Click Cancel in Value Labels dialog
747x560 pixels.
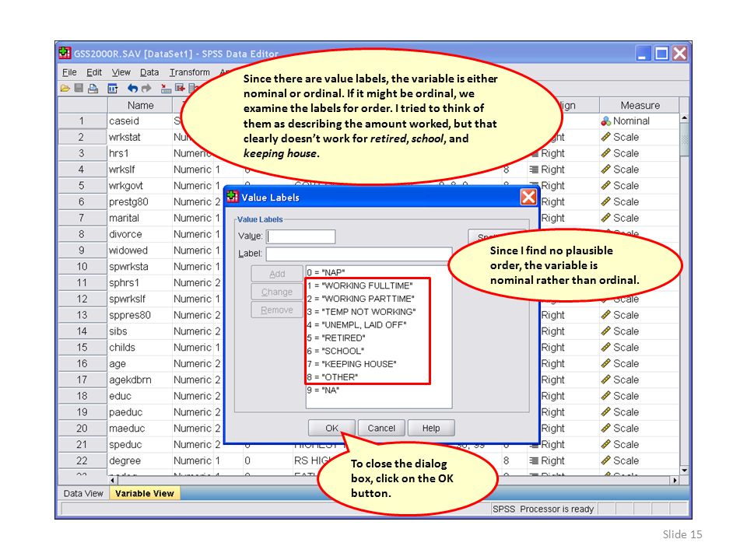381,428
